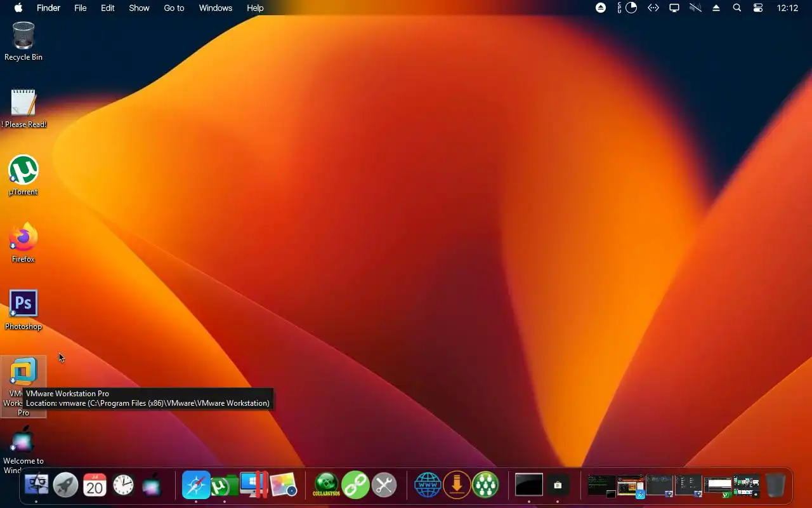
Task: Open the black terminal window dock icon
Action: point(528,485)
